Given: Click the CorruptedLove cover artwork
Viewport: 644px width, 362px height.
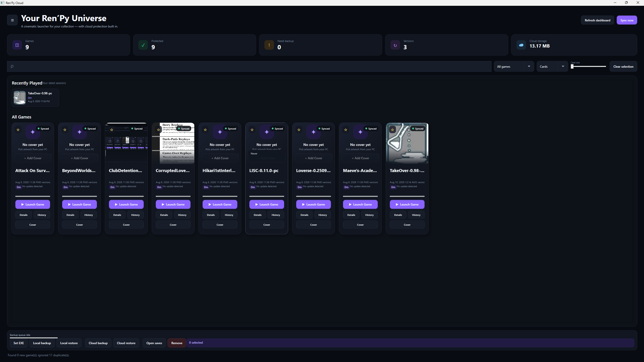Looking at the screenshot, I should (x=173, y=143).
